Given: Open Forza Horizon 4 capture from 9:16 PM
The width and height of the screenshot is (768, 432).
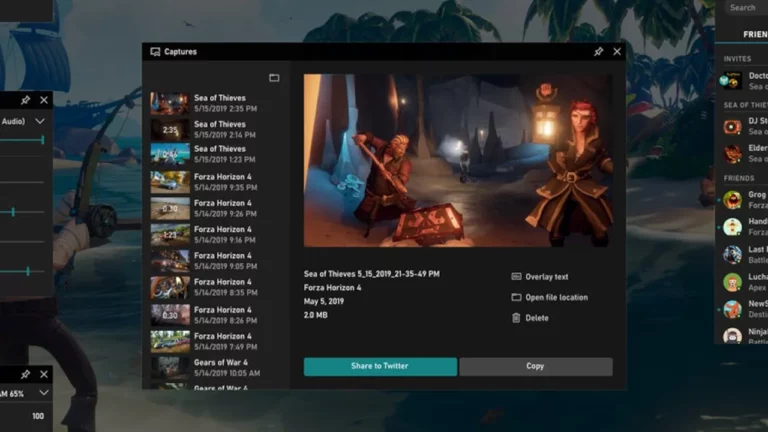Looking at the screenshot, I should [215, 235].
